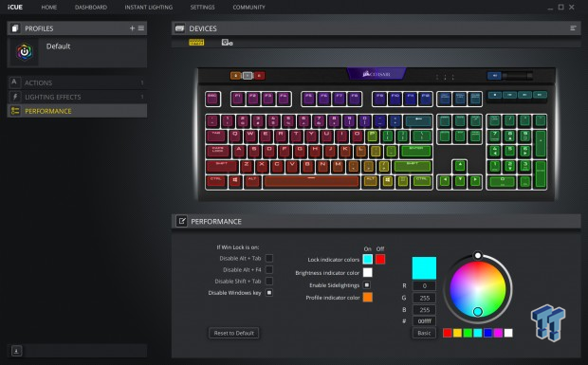Click the import/export icon at bottom left
588x365 pixels.
click(16, 351)
